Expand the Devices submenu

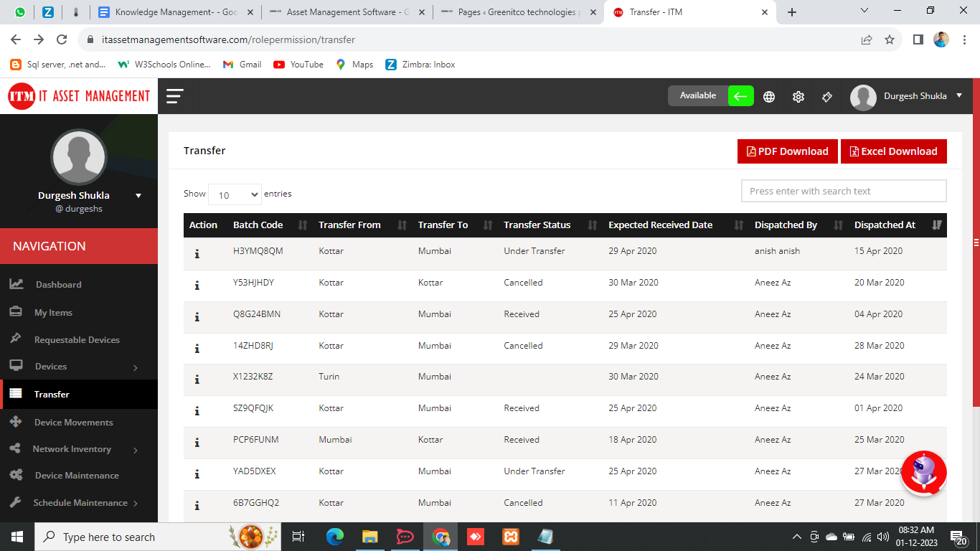click(x=79, y=367)
